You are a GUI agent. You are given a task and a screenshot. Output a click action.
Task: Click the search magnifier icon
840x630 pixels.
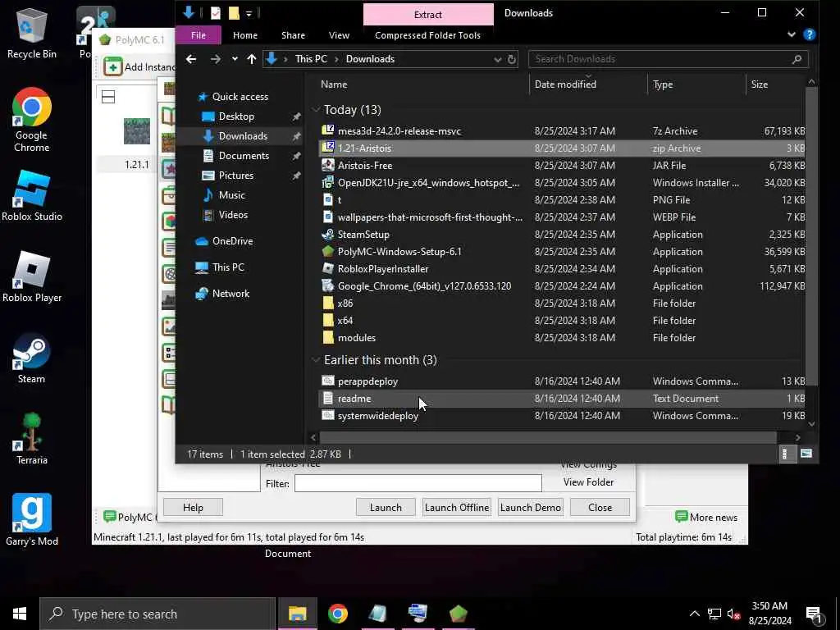point(797,59)
